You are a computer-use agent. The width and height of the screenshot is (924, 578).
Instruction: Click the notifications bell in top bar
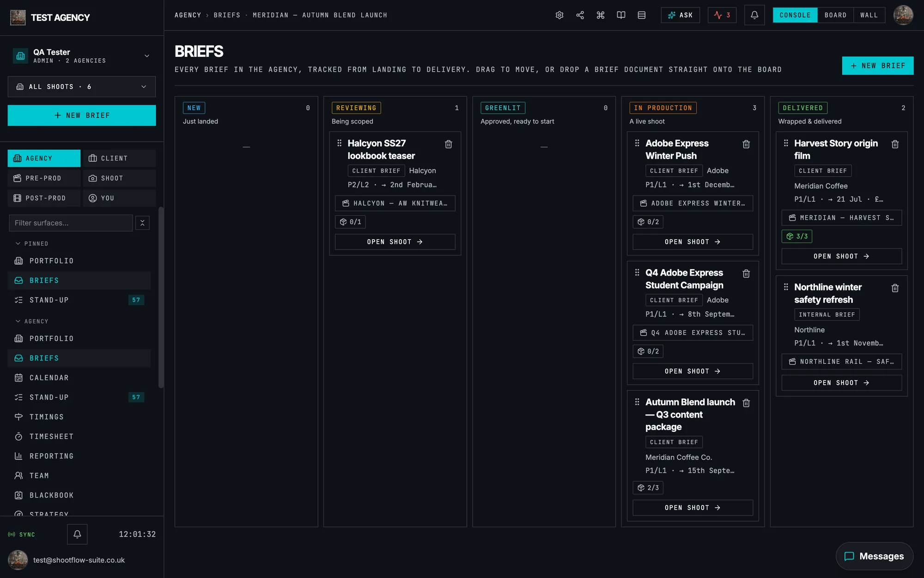(x=754, y=15)
